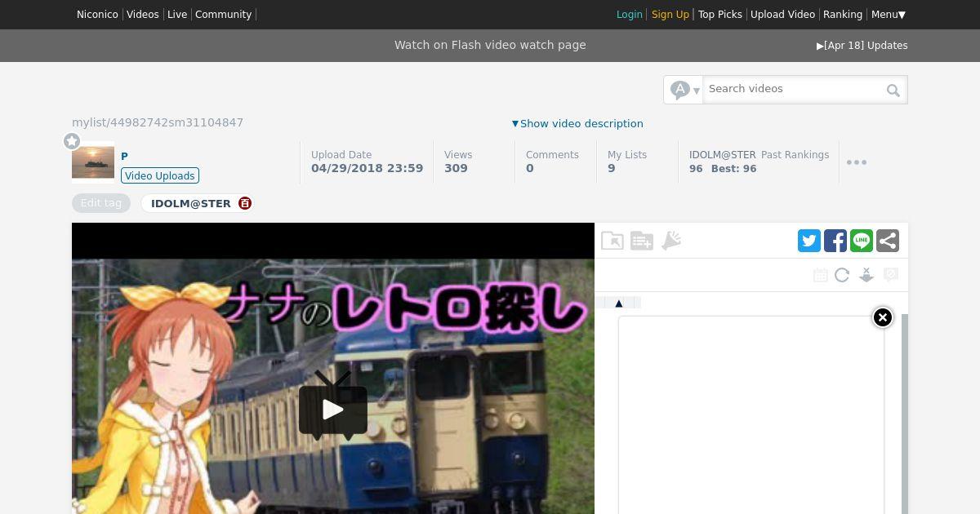Share the video on Twitter

coord(809,241)
